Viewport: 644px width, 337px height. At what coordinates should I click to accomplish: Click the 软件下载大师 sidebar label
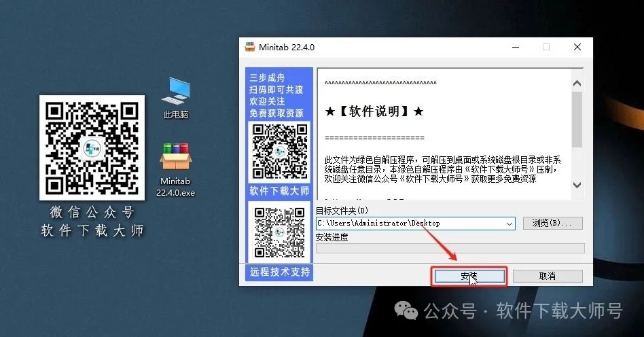279,191
